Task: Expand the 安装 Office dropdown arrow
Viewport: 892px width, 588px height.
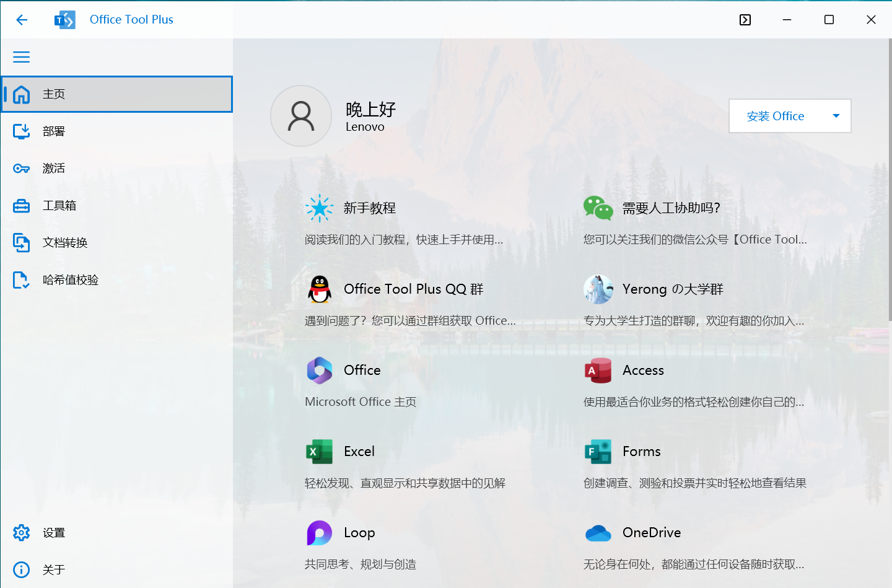Action: point(836,116)
